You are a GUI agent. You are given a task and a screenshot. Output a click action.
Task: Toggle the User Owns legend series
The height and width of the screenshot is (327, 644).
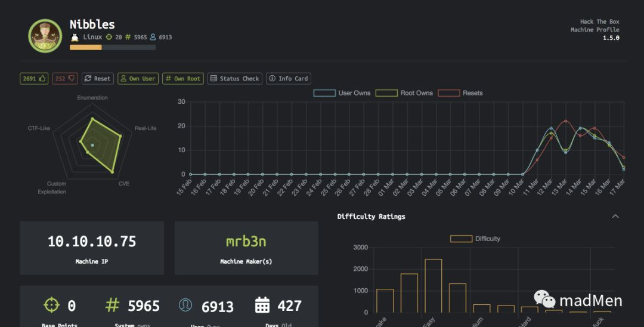pos(342,93)
